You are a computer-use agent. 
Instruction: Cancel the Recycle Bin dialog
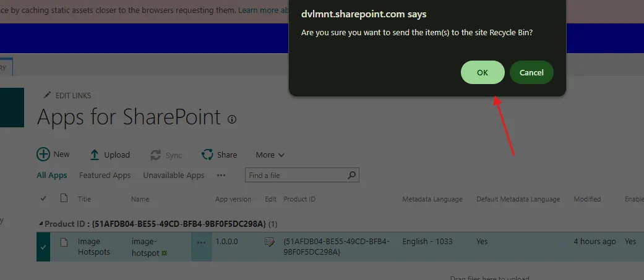point(531,72)
